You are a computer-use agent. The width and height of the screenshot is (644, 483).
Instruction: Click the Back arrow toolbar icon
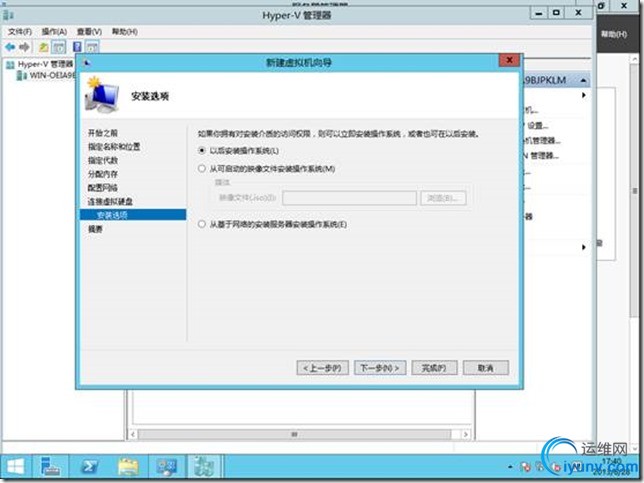tap(10, 47)
